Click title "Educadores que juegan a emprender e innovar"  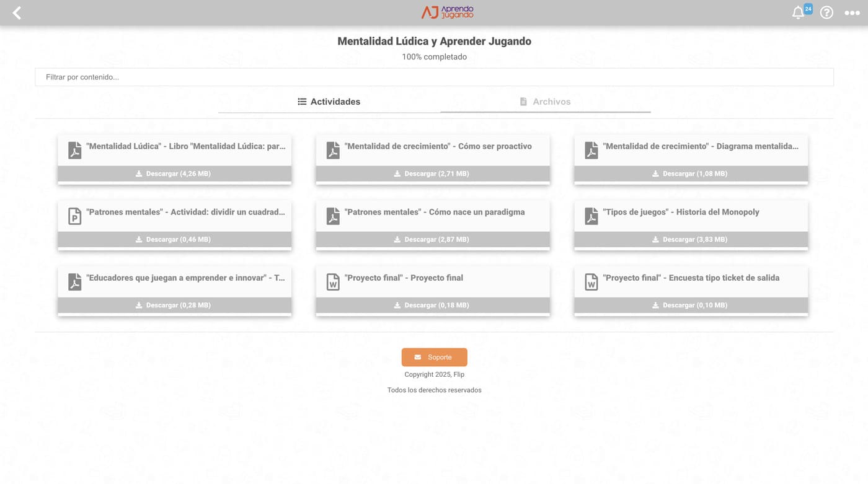click(x=186, y=278)
